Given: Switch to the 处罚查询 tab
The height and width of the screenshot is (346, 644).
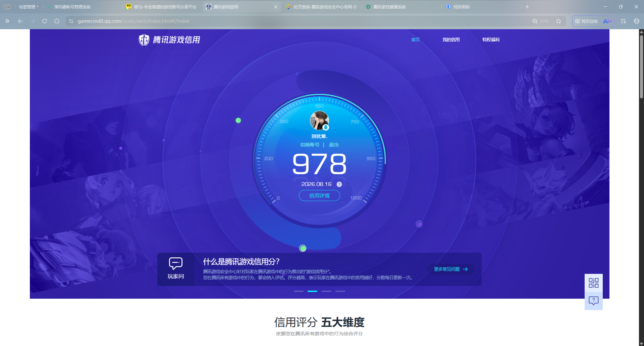Looking at the screenshot, I should [x=322, y=7].
